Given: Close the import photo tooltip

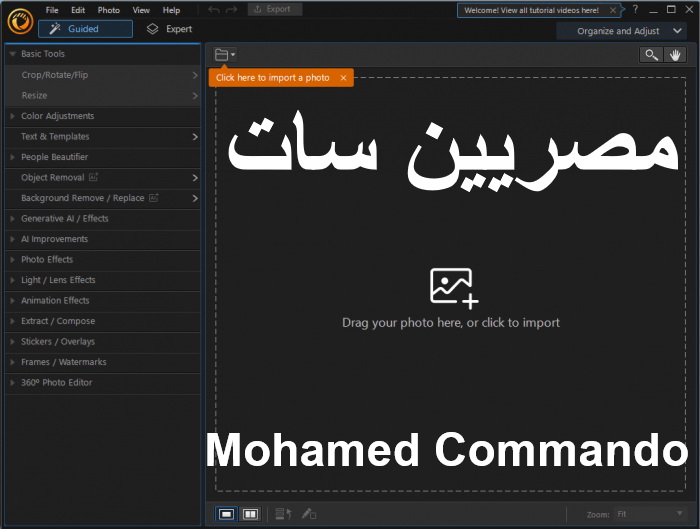Looking at the screenshot, I should point(343,78).
